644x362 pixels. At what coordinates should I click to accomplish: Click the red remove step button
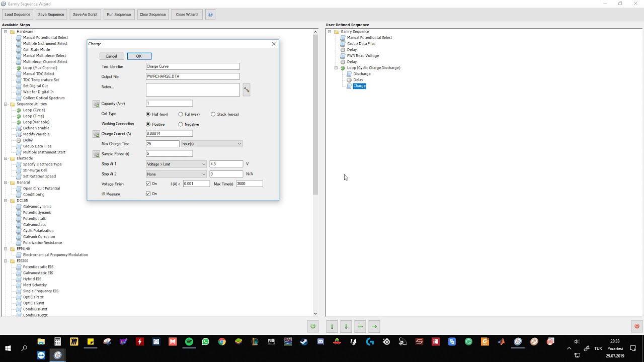coord(636,326)
